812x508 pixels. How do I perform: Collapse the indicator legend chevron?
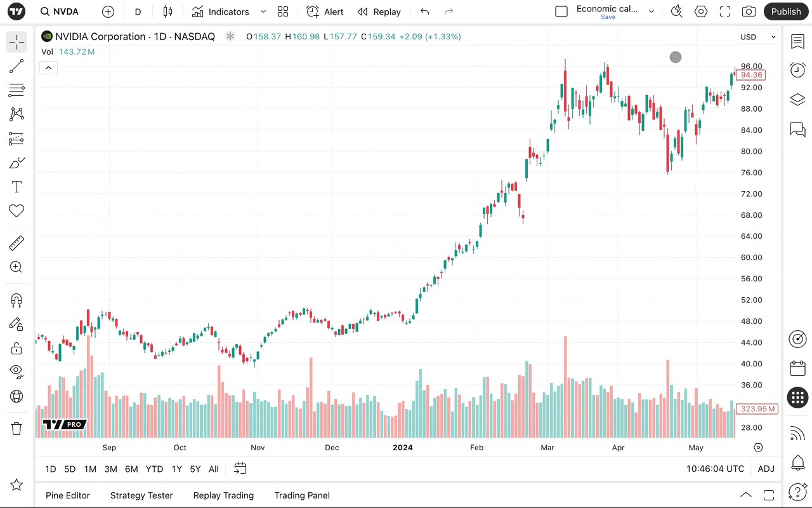[x=49, y=67]
